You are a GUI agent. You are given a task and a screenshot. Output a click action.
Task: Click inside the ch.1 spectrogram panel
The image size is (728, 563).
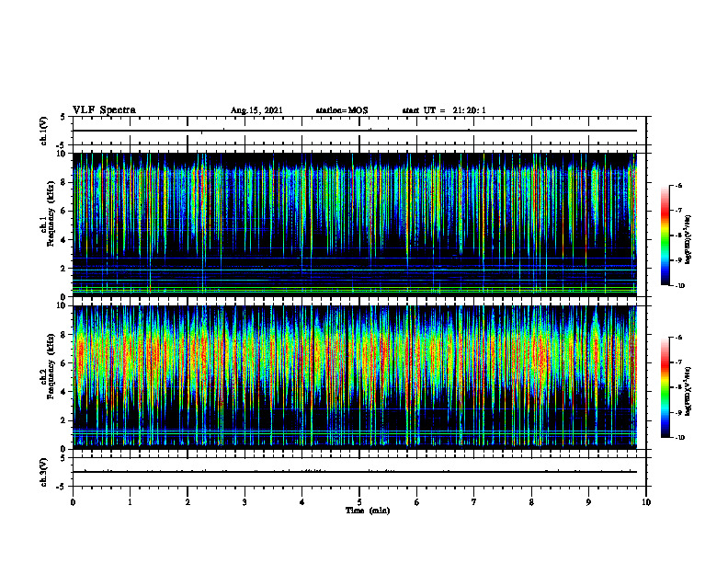pos(355,224)
